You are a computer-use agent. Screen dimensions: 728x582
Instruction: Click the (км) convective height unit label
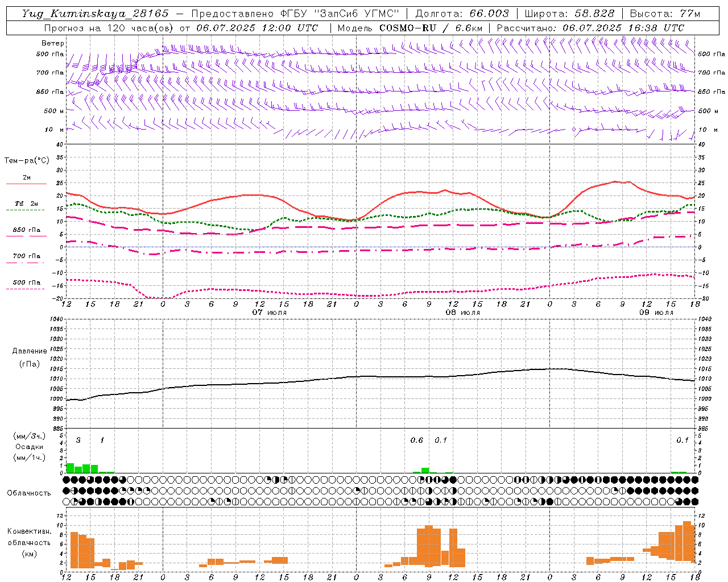30,554
